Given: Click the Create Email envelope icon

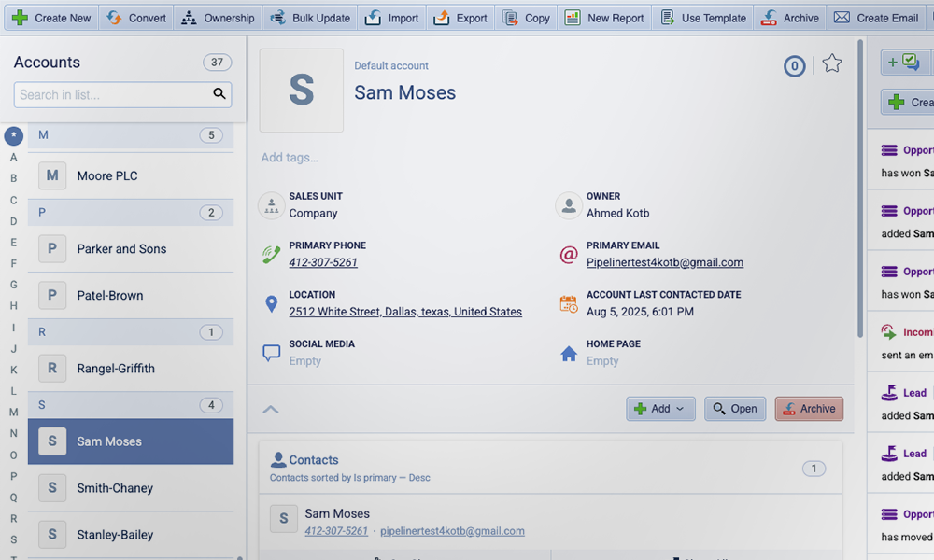Looking at the screenshot, I should tap(842, 18).
